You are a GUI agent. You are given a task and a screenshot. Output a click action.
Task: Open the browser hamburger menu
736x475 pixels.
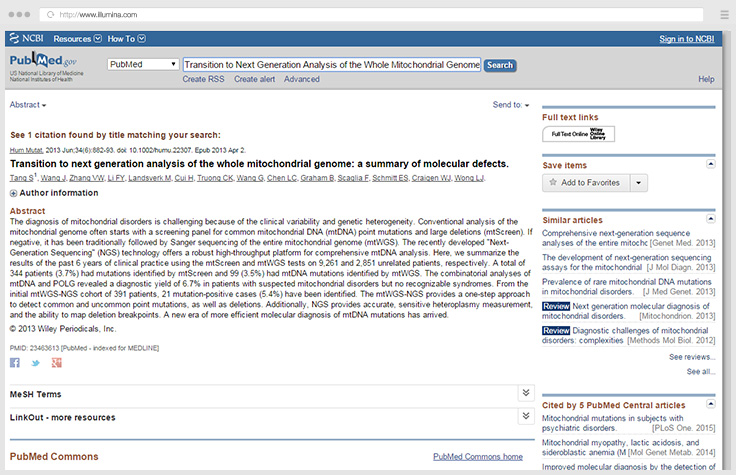pos(724,15)
